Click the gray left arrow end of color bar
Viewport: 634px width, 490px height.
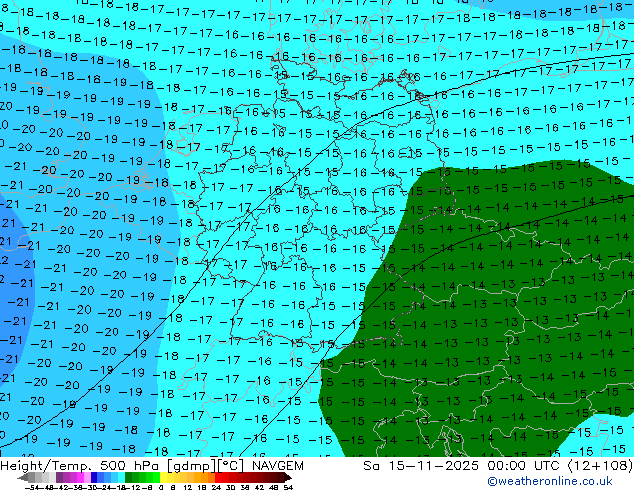pos(23,477)
